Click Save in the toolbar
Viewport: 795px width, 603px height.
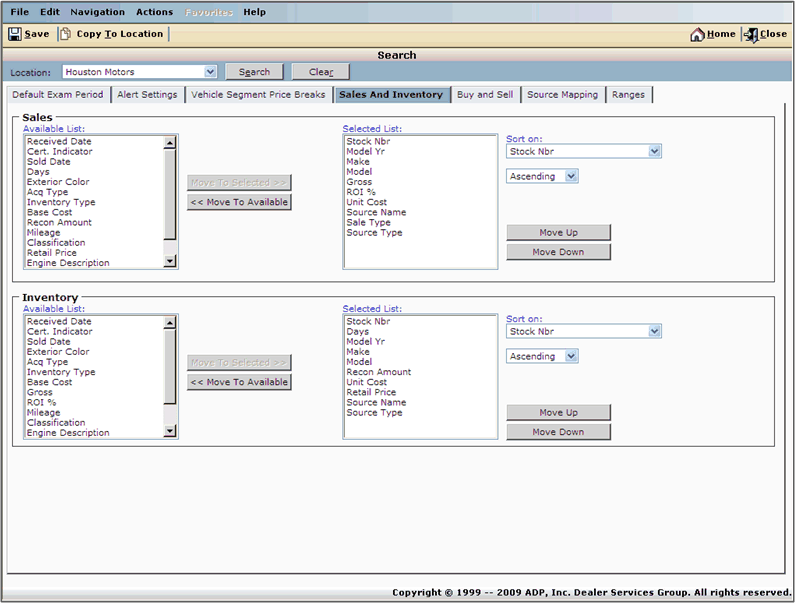pos(37,34)
